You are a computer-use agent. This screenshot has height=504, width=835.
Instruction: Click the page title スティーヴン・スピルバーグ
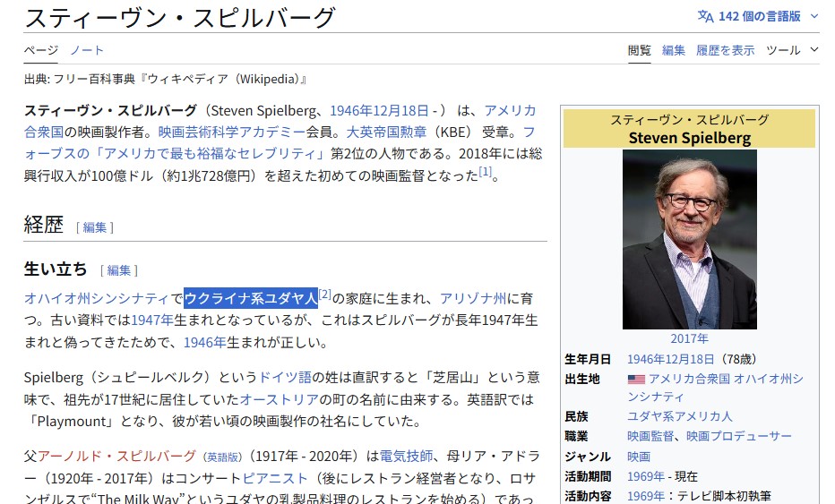pos(180,18)
